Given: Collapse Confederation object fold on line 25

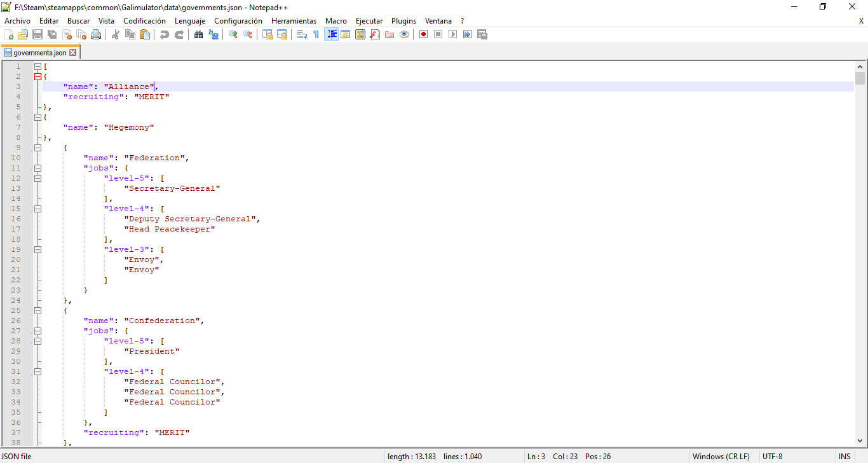Looking at the screenshot, I should [x=37, y=310].
